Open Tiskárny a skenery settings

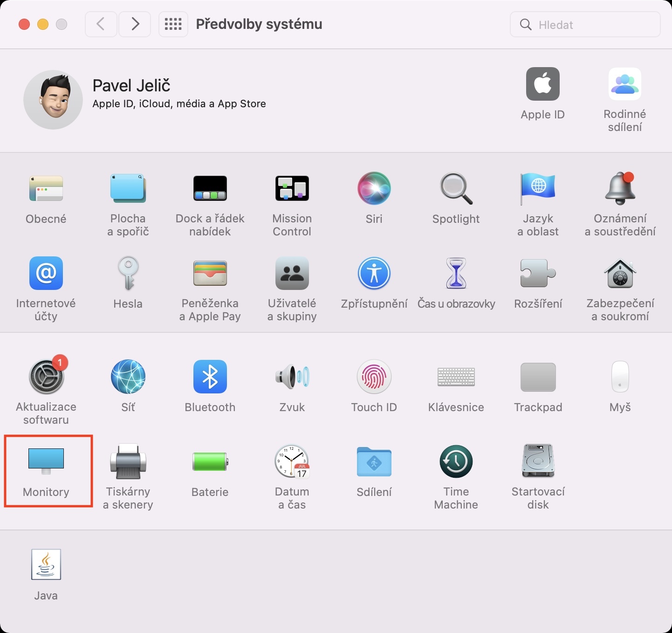coord(128,461)
